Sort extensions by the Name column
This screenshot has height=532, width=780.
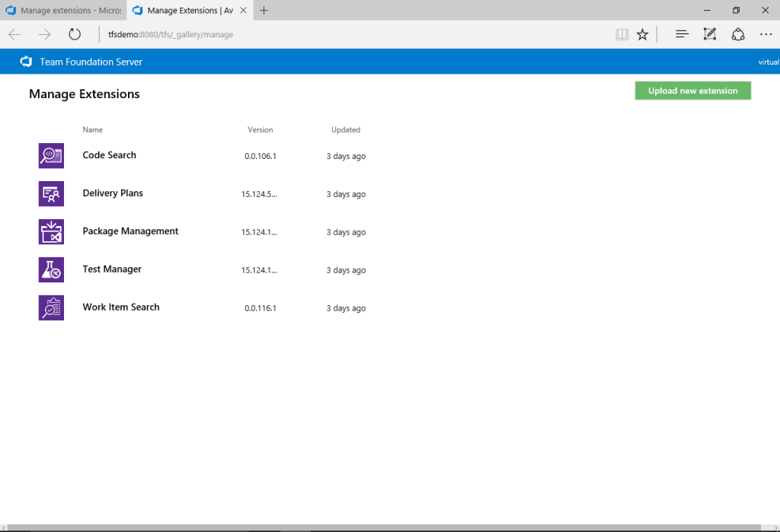[91, 129]
